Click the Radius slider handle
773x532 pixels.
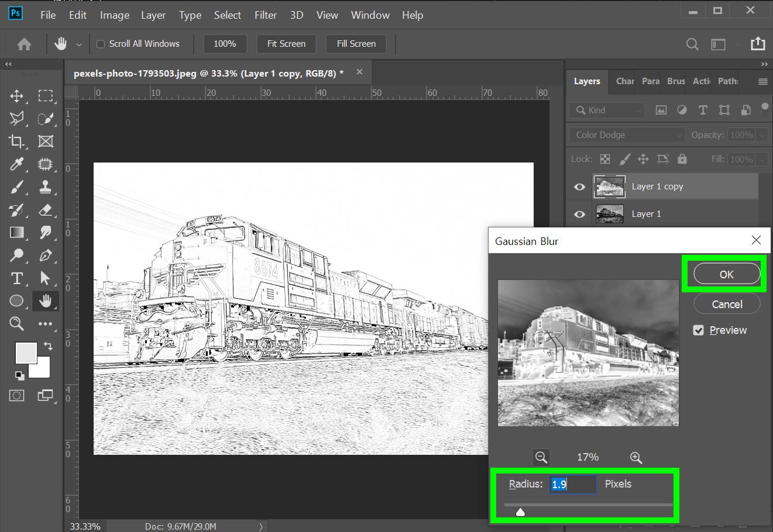520,513
